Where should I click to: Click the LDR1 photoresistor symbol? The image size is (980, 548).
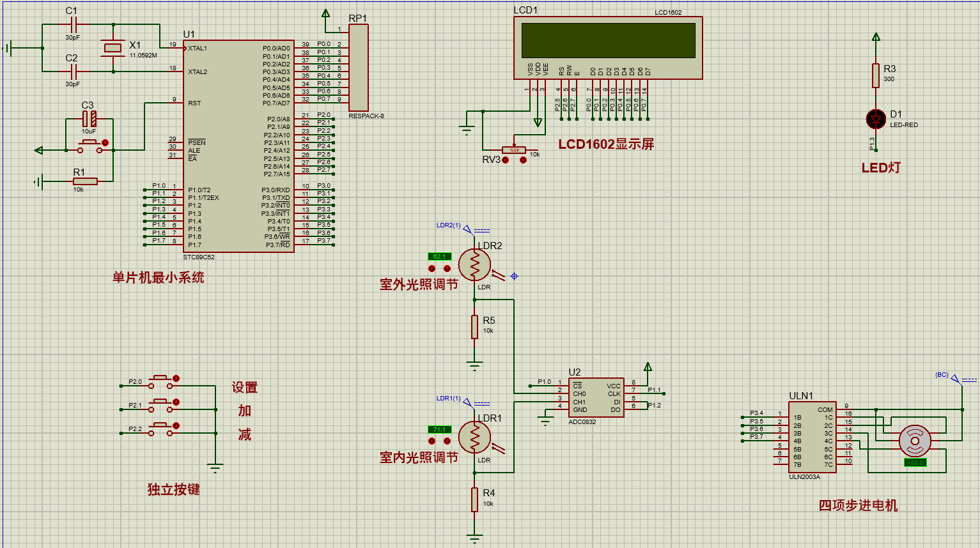[x=474, y=438]
